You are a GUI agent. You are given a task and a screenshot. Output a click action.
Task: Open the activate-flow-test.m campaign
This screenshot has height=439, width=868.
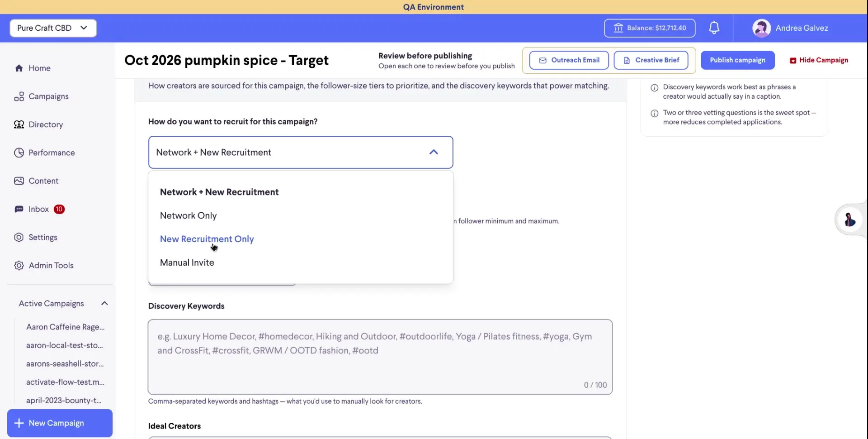[x=66, y=382]
